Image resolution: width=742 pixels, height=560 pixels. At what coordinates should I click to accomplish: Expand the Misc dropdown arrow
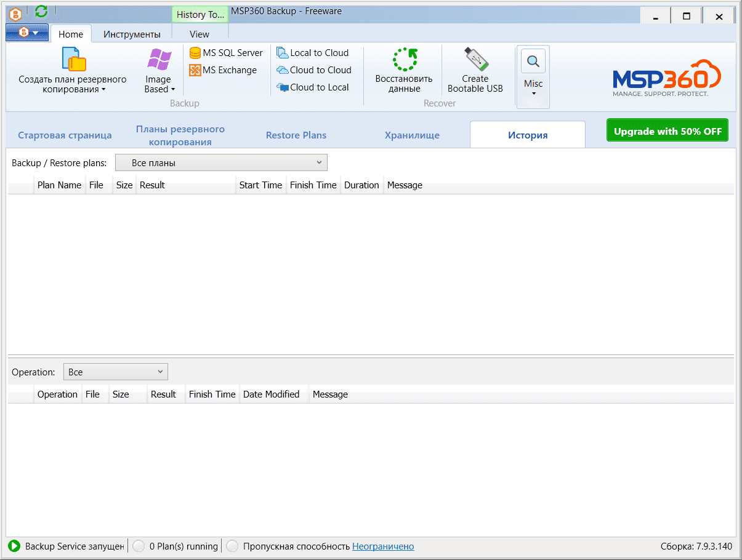coord(533,94)
